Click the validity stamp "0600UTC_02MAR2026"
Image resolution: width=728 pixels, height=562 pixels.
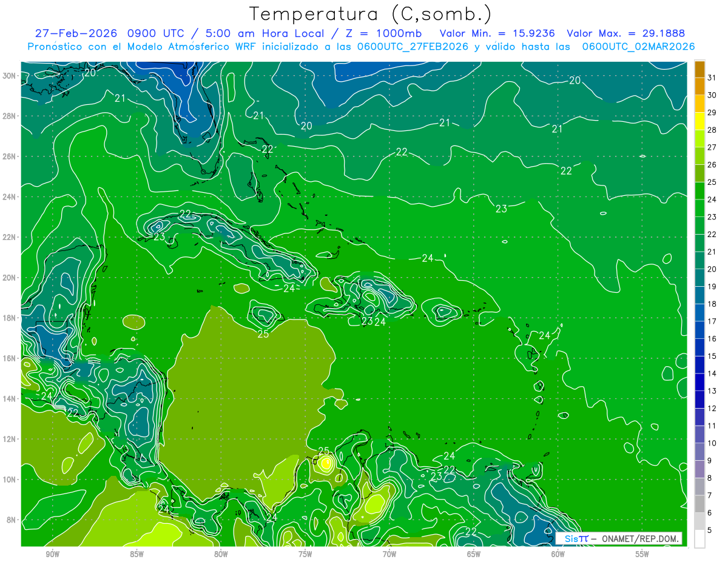click(x=638, y=47)
